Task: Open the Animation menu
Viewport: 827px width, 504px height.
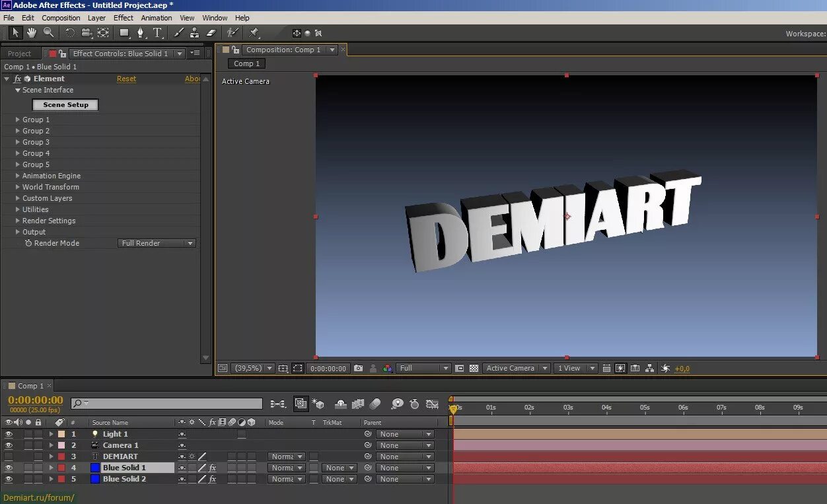Action: pyautogui.click(x=157, y=18)
